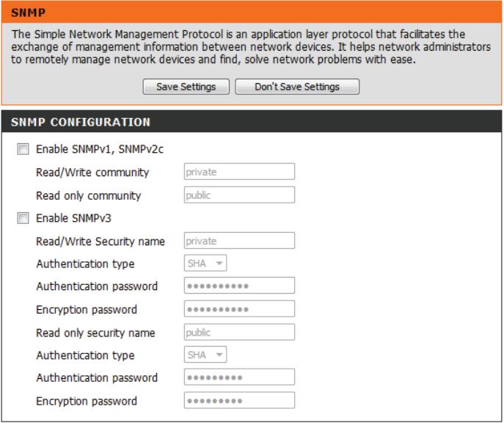Open Authentication type dropdown under Read only security name
Viewport: 504px width, 423px height.
[203, 355]
